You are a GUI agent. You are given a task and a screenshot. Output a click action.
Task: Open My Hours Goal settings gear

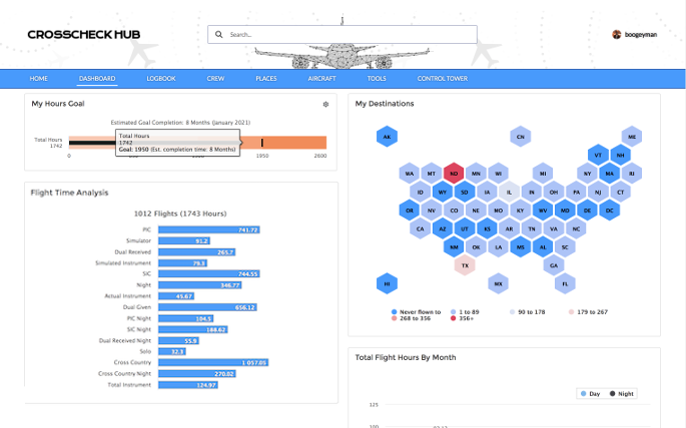click(326, 104)
